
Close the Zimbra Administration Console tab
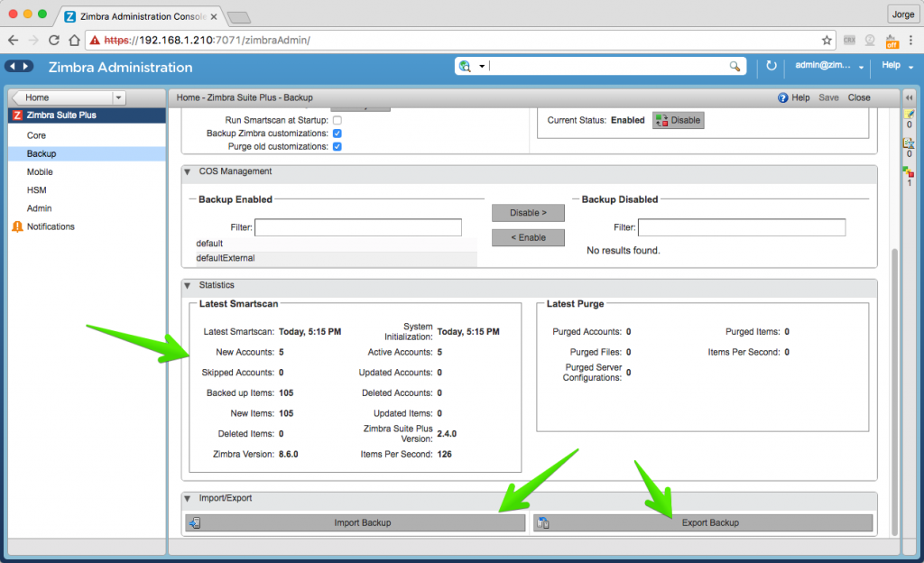pos(214,16)
